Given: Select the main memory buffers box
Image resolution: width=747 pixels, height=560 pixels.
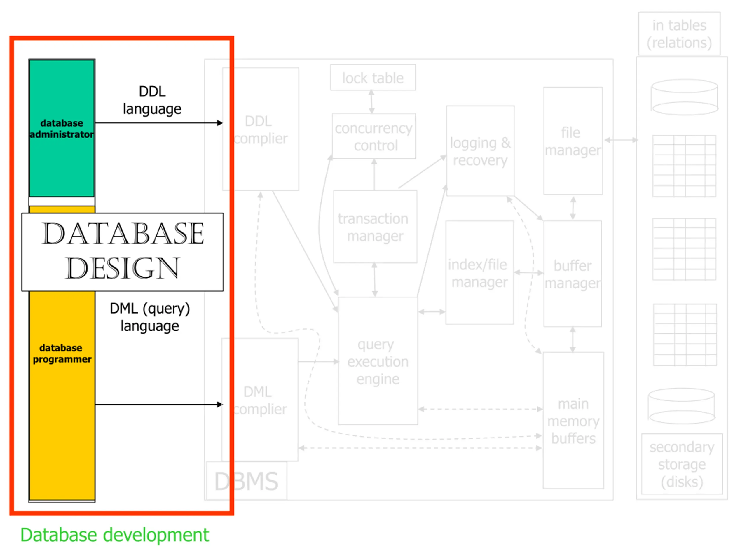Looking at the screenshot, I should click(573, 420).
